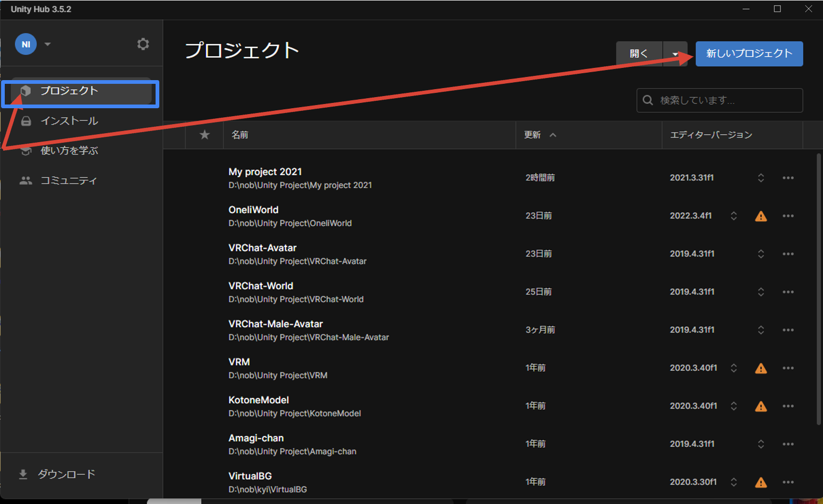
Task: Click the project list vertical scrollbar
Action: pos(818,289)
